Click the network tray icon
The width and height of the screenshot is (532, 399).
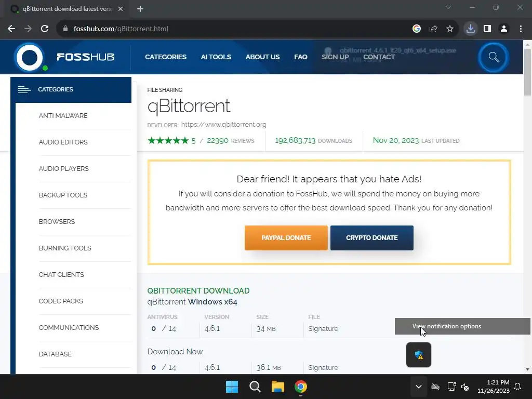[x=451, y=387]
